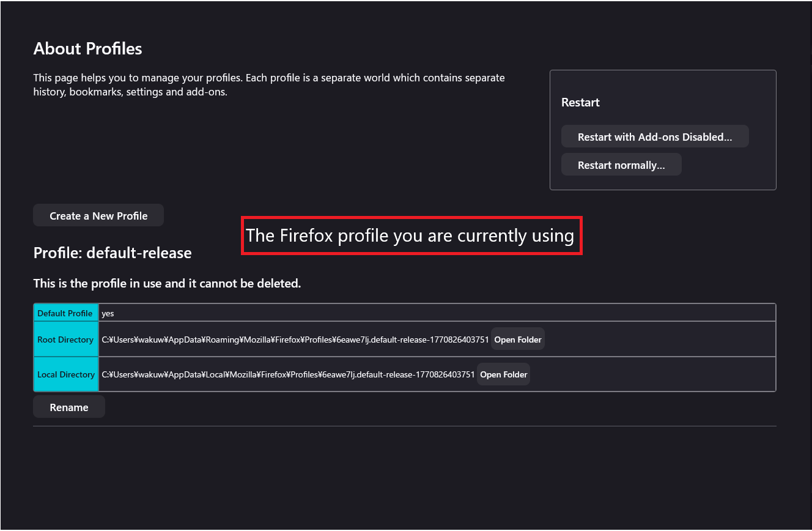The height and width of the screenshot is (531, 812).
Task: Click the profiles description paragraph
Action: pyautogui.click(x=269, y=86)
